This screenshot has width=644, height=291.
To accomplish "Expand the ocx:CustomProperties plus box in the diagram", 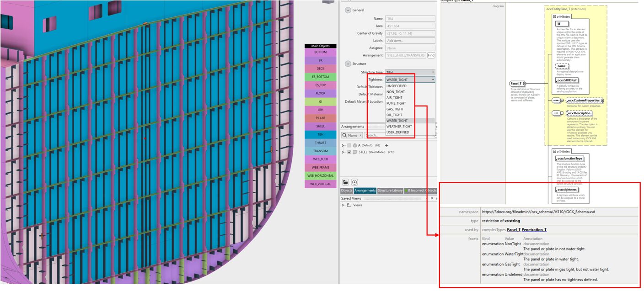I will [602, 100].
